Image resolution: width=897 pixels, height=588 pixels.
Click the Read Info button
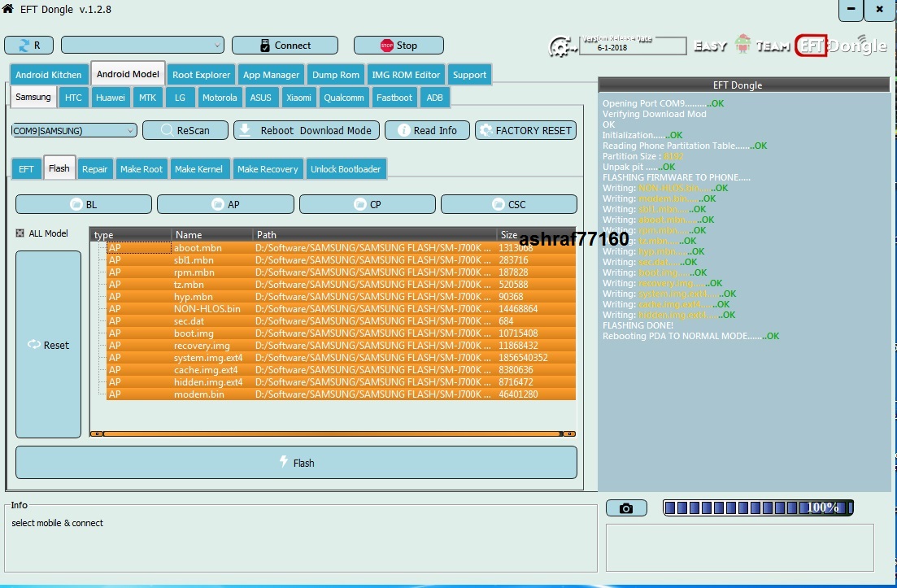pyautogui.click(x=427, y=130)
